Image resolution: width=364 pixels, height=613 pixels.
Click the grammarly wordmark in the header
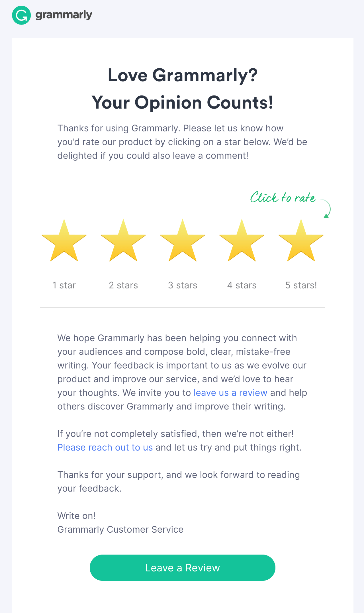pos(64,15)
